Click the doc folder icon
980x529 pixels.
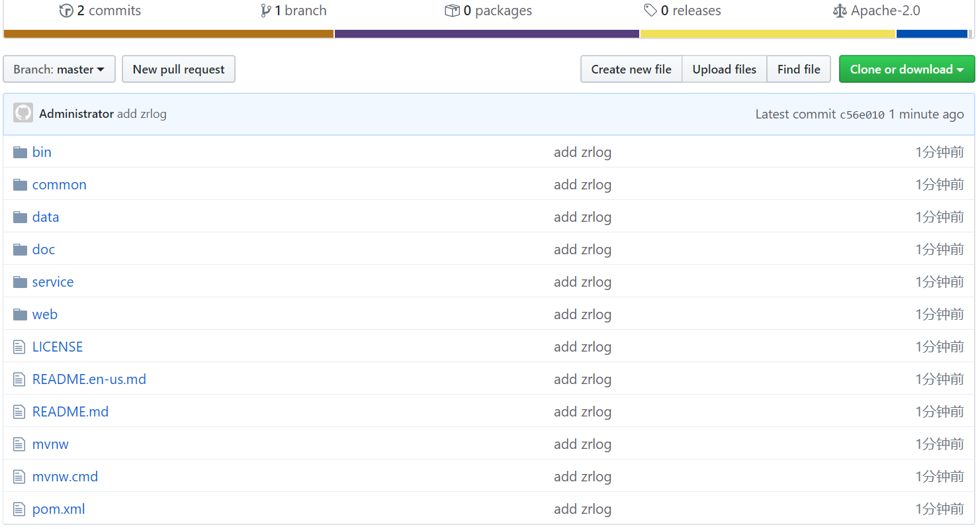20,250
